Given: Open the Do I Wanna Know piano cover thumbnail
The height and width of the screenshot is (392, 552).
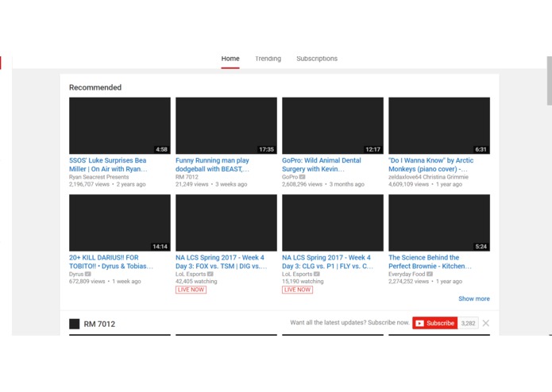Looking at the screenshot, I should pos(439,125).
